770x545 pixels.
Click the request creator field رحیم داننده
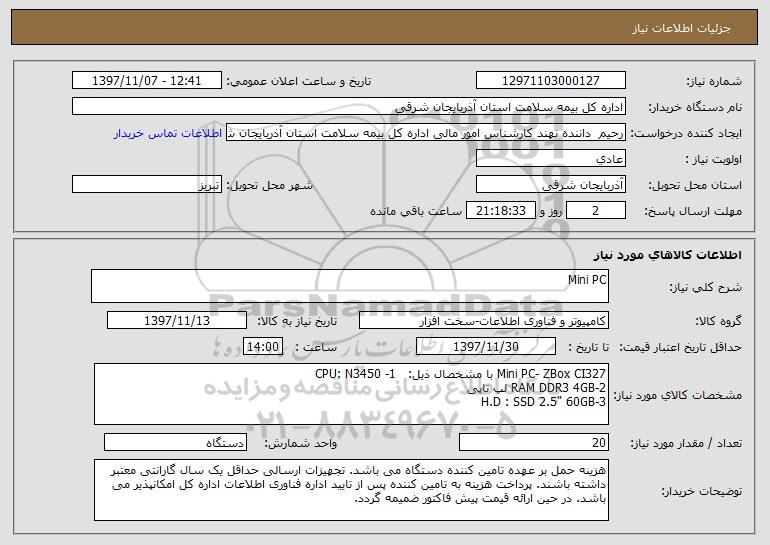(x=426, y=133)
